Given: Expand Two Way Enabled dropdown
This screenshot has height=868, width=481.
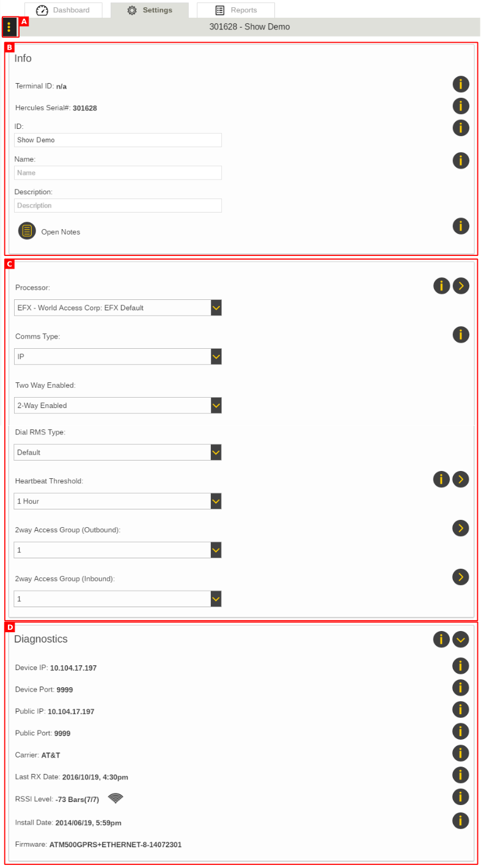Looking at the screenshot, I should [x=118, y=406].
